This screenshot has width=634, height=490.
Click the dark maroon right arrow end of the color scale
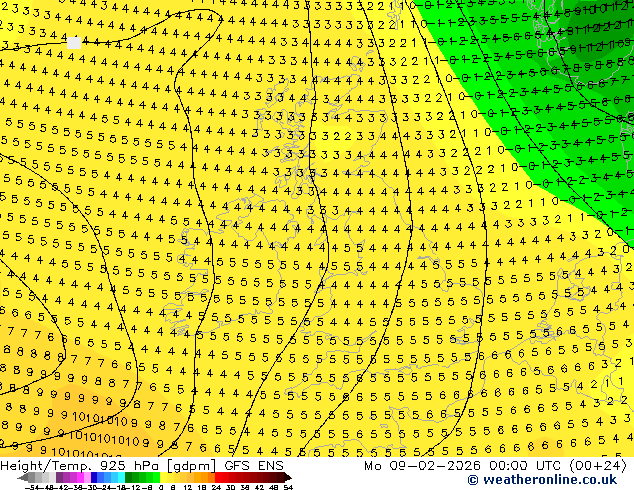pos(287,478)
